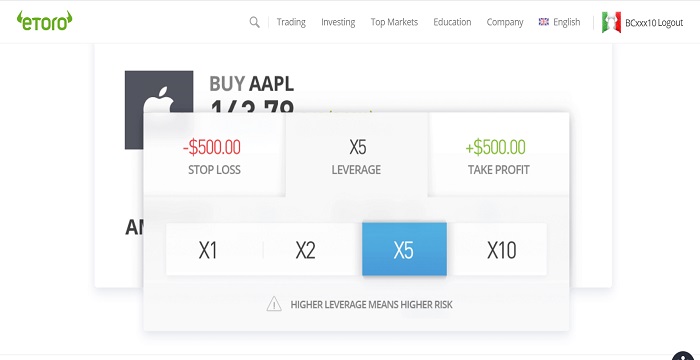Viewport: 700px width, 360px height.
Task: Click the UK flag language icon
Action: click(544, 21)
